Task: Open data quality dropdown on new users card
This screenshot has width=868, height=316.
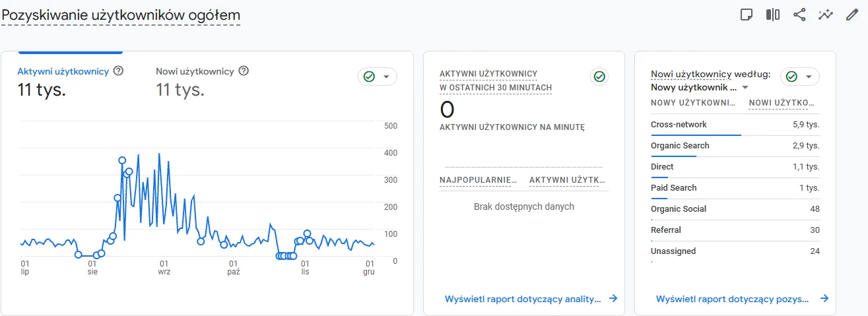Action: click(800, 77)
